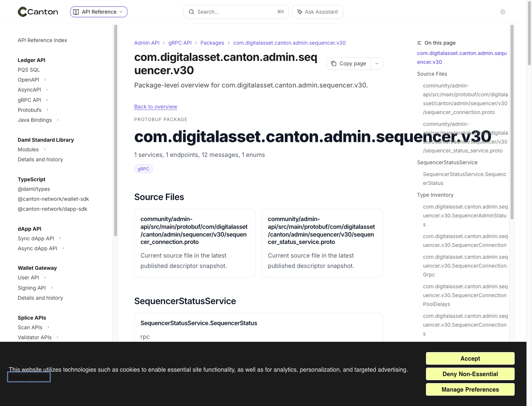The width and height of the screenshot is (532, 406).
Task: Jump to SequencerConnection.Grpc in table of contents
Action: tap(465, 266)
